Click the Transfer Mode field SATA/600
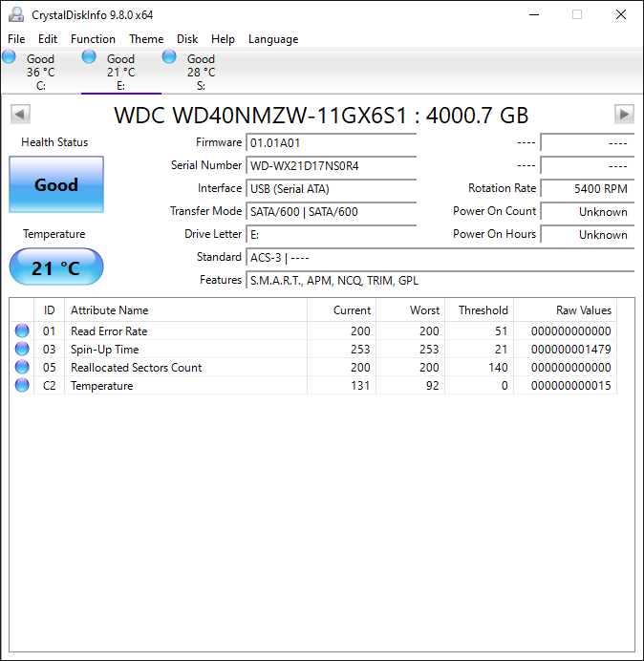 tap(332, 211)
